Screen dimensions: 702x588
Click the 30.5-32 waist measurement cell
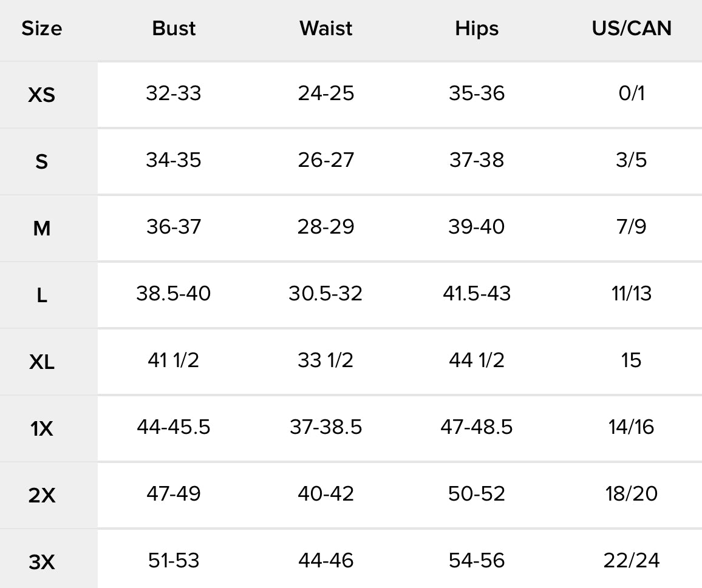325,294
